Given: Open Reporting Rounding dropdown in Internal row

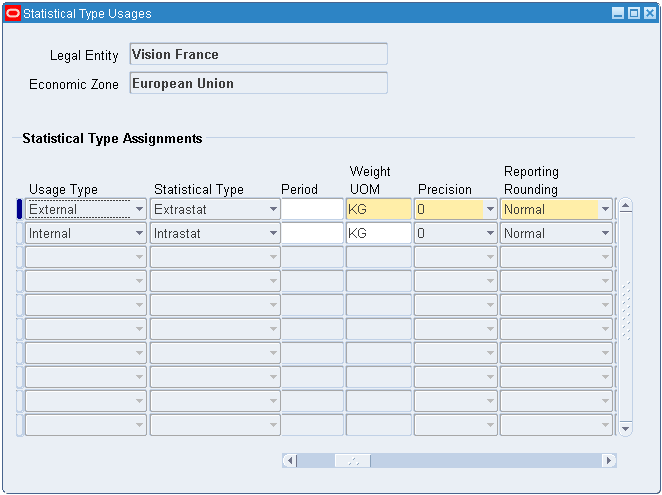Looking at the screenshot, I should click(556, 233).
